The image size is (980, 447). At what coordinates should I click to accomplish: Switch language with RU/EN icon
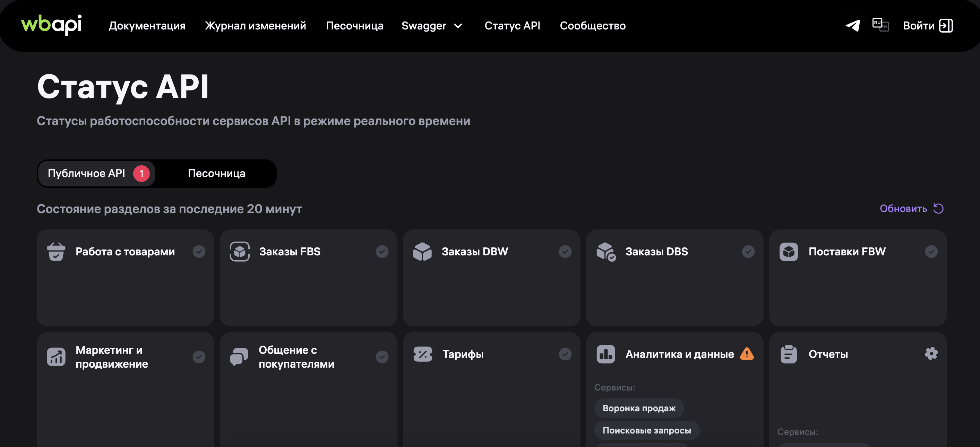point(880,25)
